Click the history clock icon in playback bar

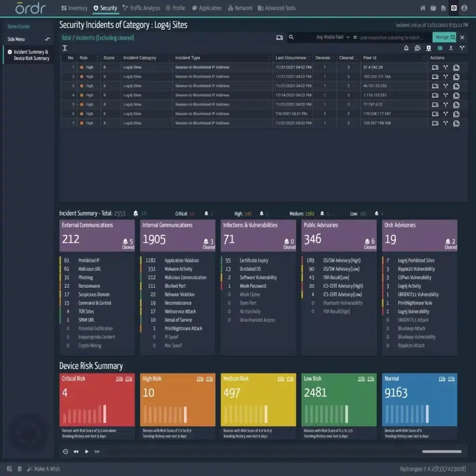pos(65,451)
